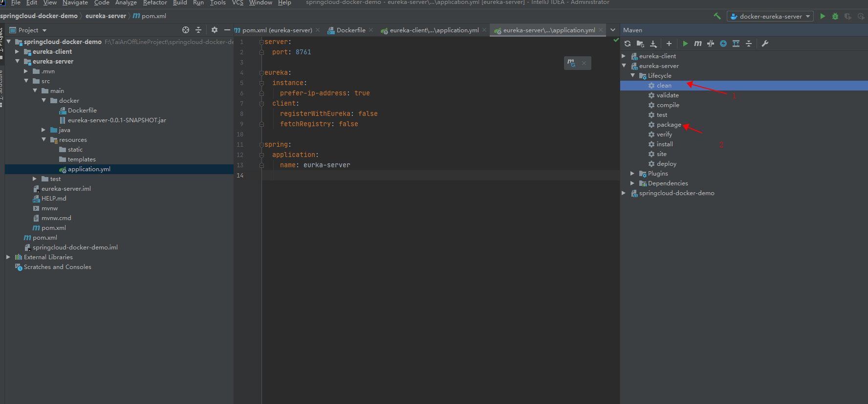This screenshot has width=868, height=404.
Task: Collapse eureka-server folder in Project tree
Action: coord(18,61)
